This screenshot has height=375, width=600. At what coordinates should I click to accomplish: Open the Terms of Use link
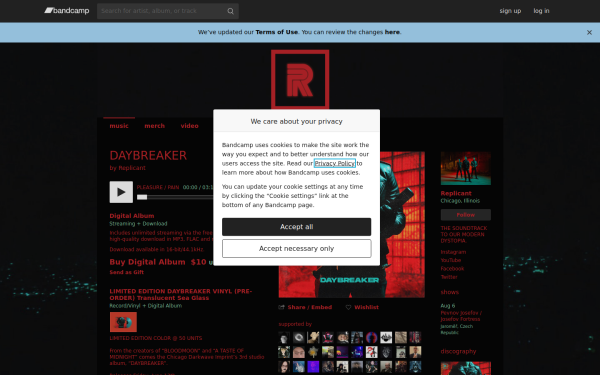276,32
